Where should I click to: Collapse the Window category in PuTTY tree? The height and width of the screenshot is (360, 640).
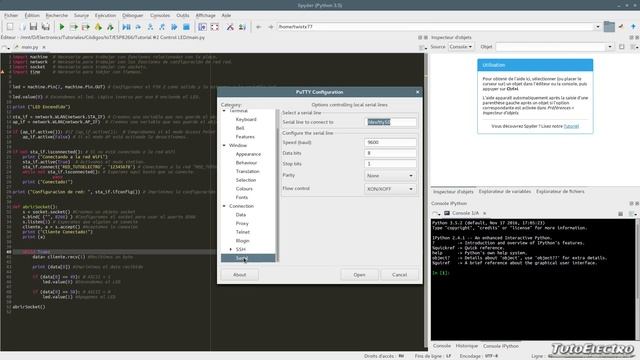tap(224, 145)
